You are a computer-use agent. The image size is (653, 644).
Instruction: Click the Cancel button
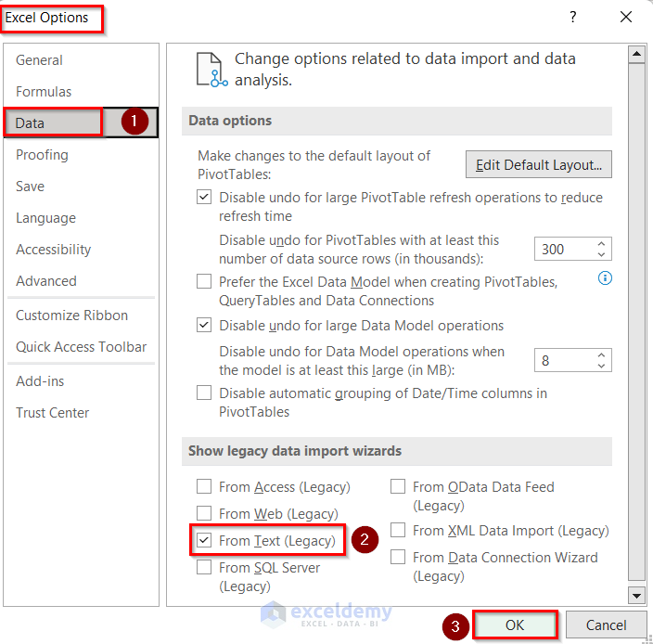606,625
